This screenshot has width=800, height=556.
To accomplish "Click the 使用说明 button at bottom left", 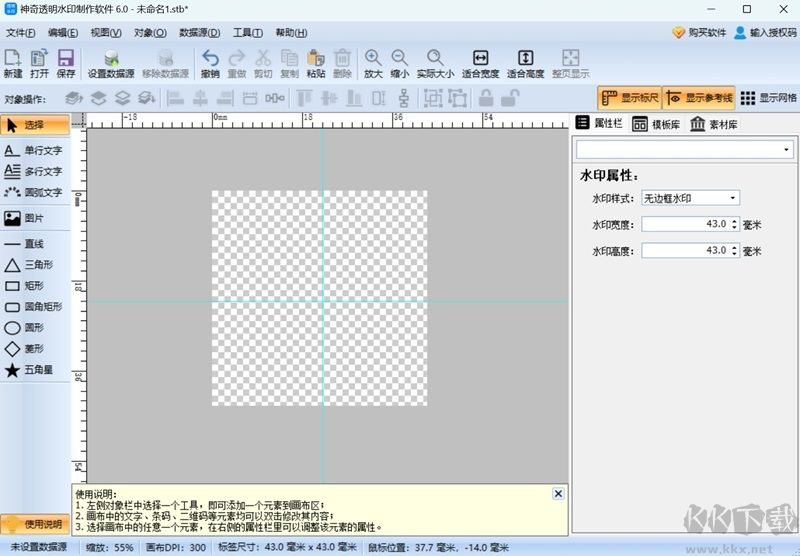I will coord(35,525).
